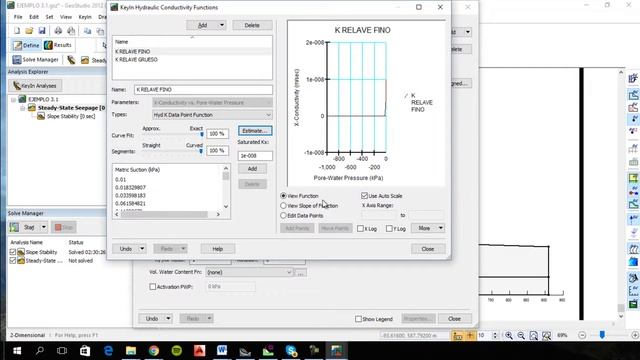Adjust Segments slider handle
The height and width of the screenshot is (360, 640).
coord(201,151)
